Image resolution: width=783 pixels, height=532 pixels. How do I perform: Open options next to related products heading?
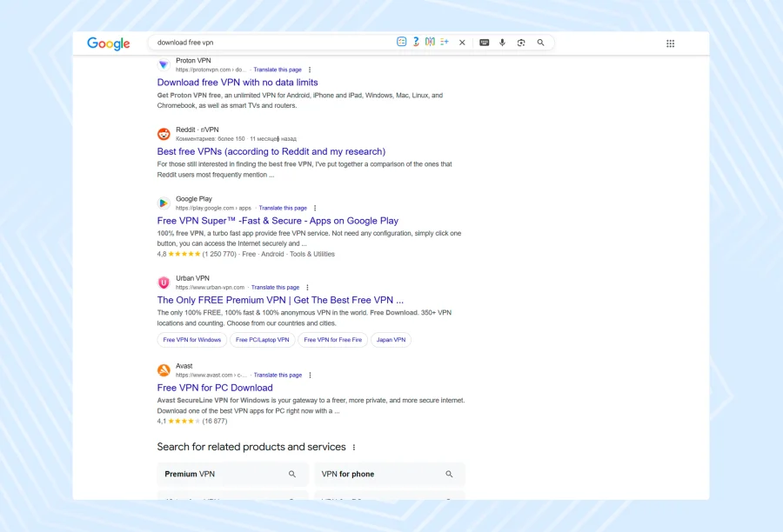[x=354, y=447]
